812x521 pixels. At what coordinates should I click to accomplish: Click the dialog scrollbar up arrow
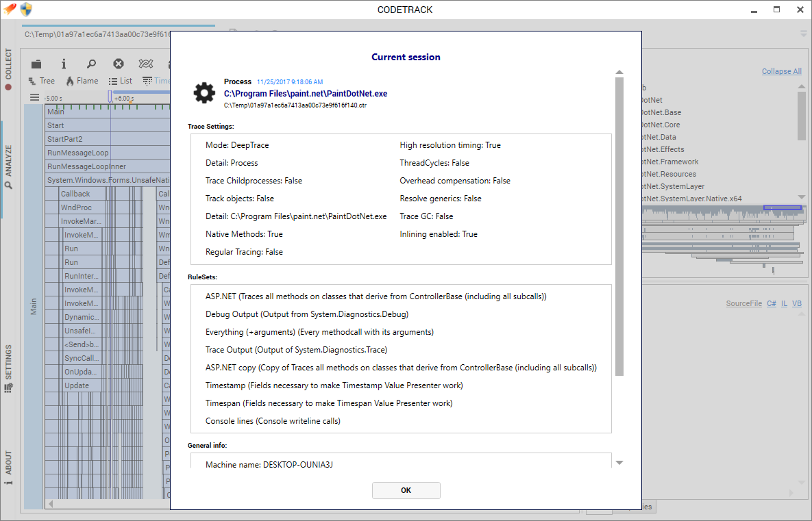click(x=619, y=72)
